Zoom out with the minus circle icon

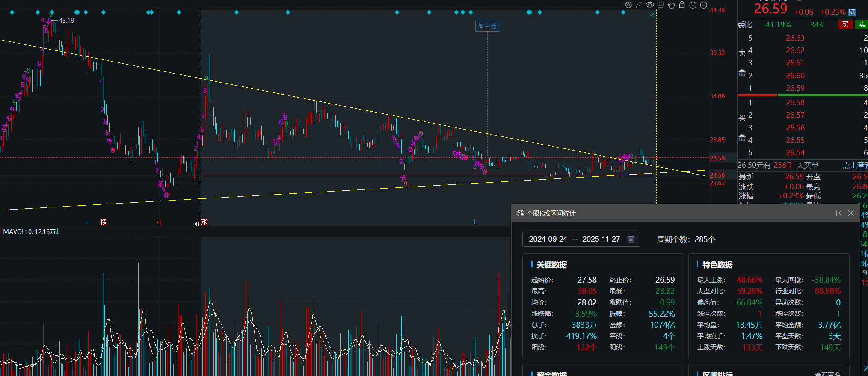pyautogui.click(x=703, y=5)
